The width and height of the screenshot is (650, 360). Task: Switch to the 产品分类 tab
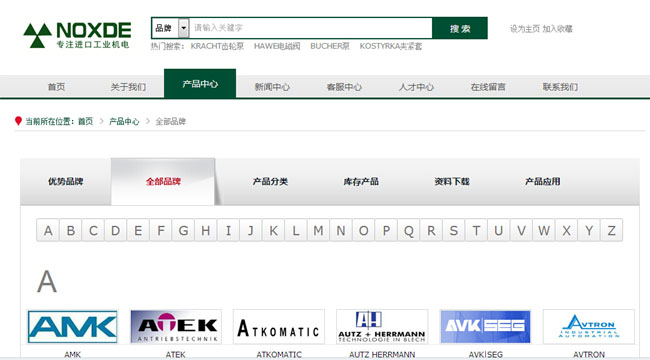[270, 181]
